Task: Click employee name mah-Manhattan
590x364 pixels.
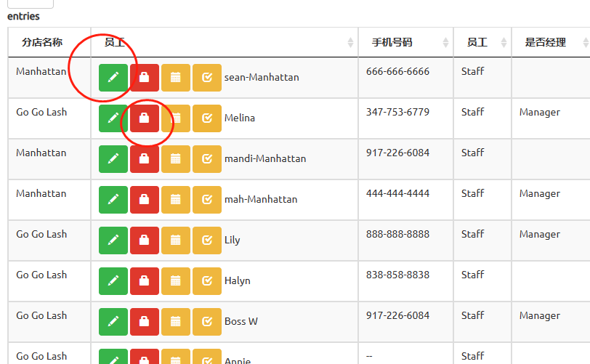Action: pos(261,199)
